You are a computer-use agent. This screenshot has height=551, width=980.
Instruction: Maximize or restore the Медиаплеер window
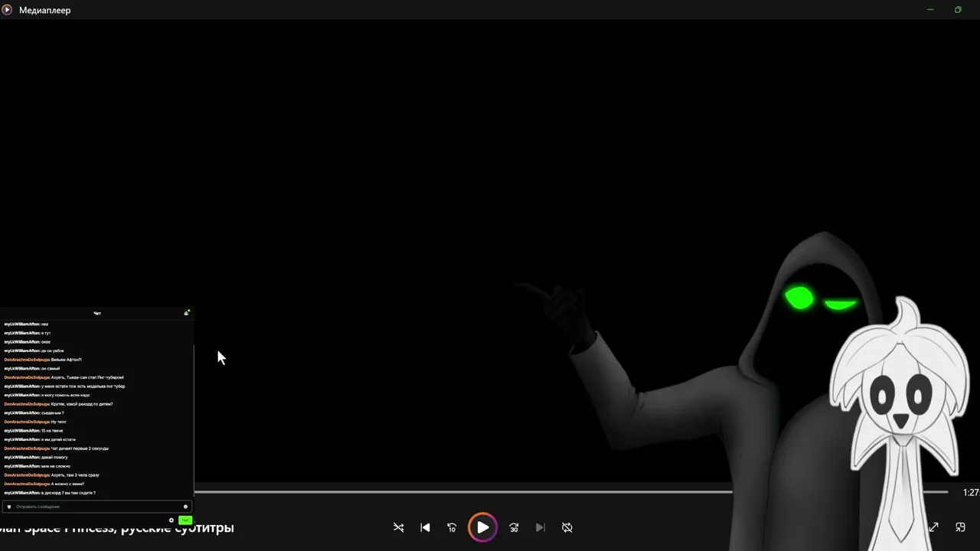pos(958,10)
